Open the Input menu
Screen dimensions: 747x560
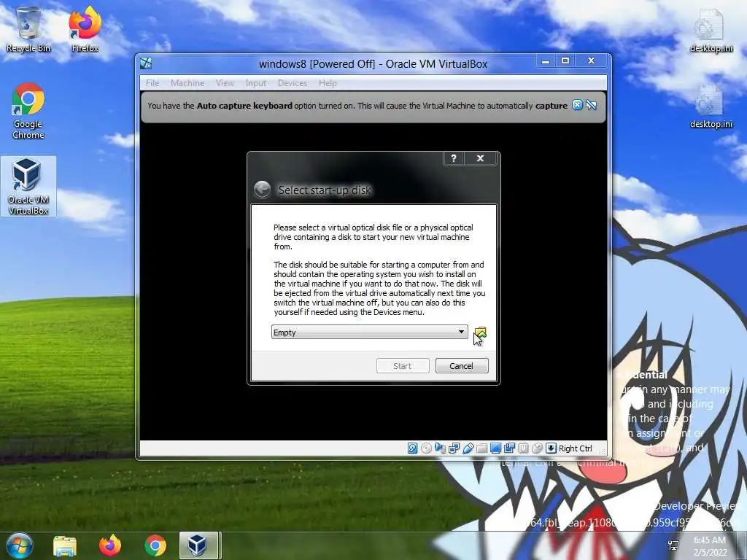[256, 83]
